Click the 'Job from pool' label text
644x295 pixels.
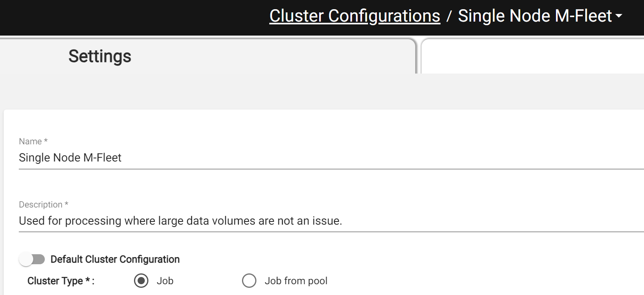296,281
